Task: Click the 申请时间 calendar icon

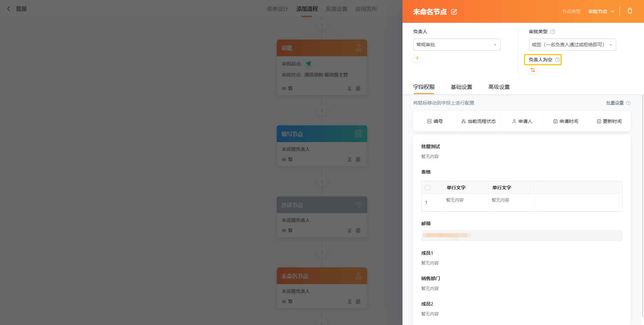Action: [x=555, y=121]
